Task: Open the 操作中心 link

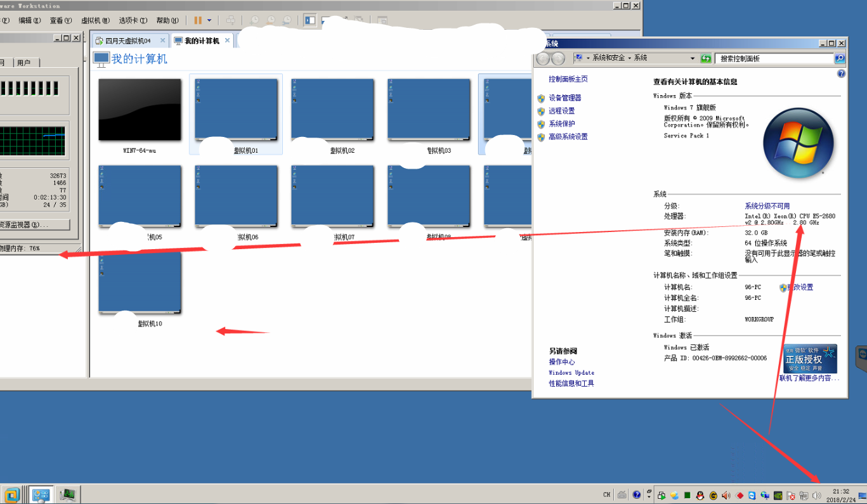Action: coord(562,362)
